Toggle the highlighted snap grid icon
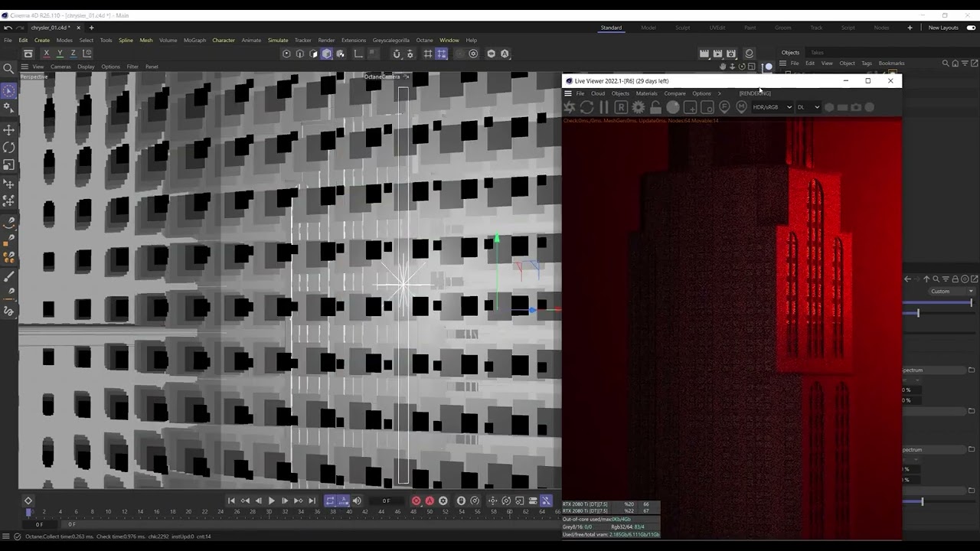The image size is (980, 551). tap(442, 54)
